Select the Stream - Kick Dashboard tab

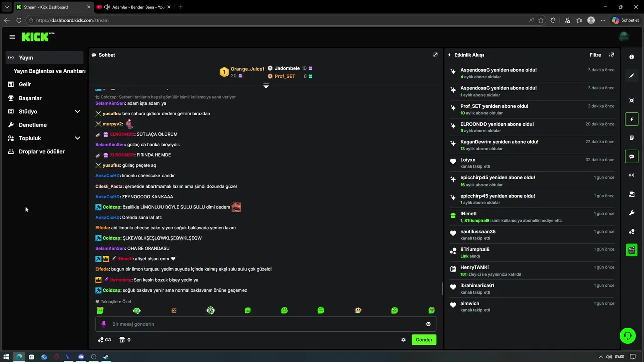[x=52, y=7]
